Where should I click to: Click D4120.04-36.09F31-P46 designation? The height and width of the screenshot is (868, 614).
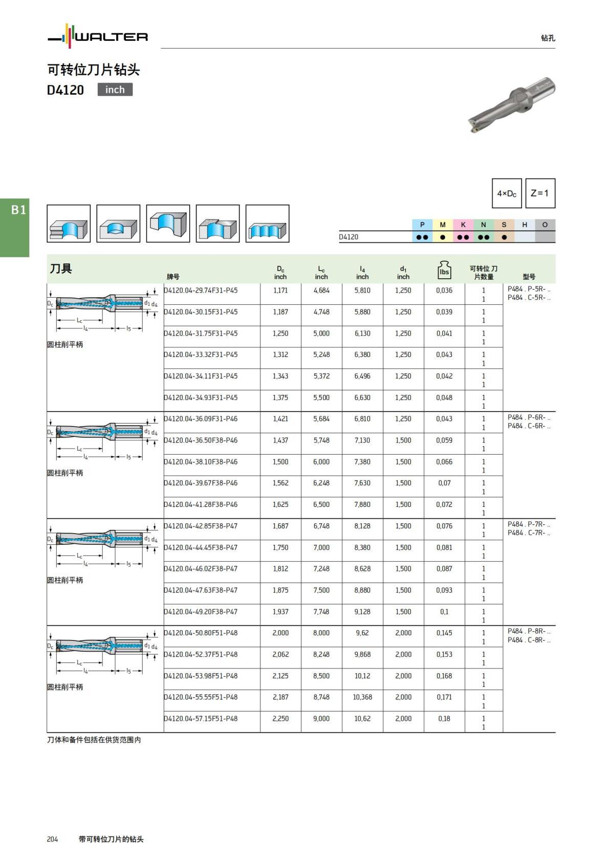(x=201, y=419)
